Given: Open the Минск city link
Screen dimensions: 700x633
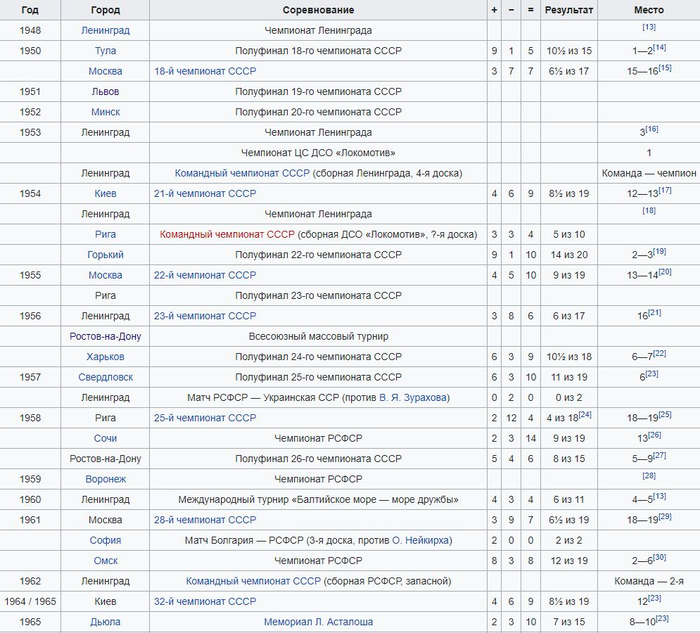Looking at the screenshot, I should (105, 112).
